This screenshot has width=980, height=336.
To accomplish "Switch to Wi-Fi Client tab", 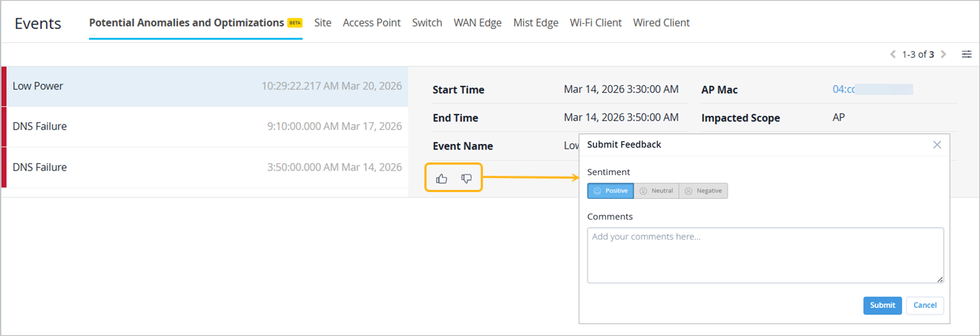I will 596,23.
